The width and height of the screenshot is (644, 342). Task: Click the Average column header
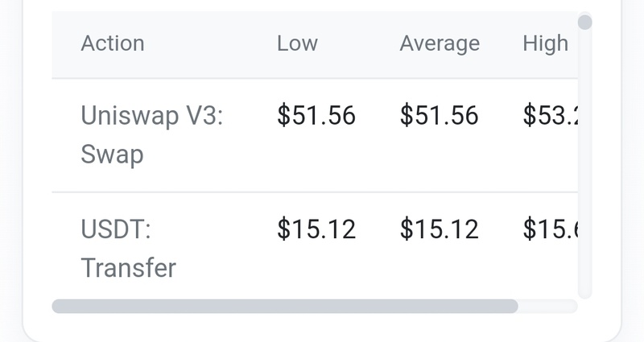pos(440,43)
